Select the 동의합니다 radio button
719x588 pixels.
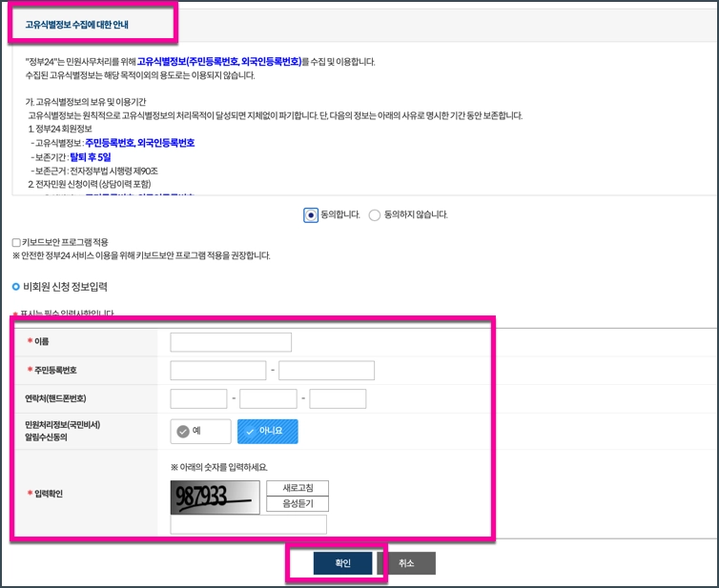tap(311, 215)
